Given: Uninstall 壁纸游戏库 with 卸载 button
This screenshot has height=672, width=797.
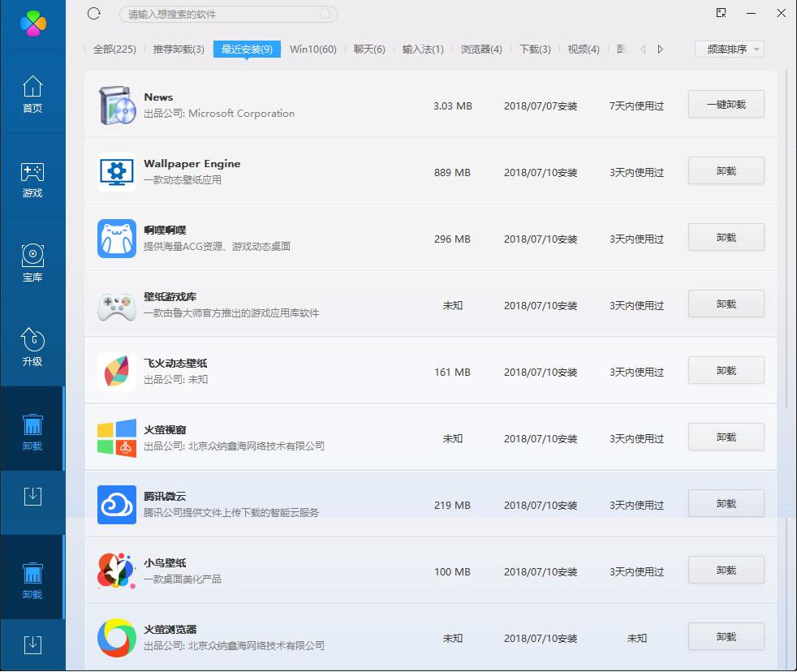Looking at the screenshot, I should pos(726,304).
